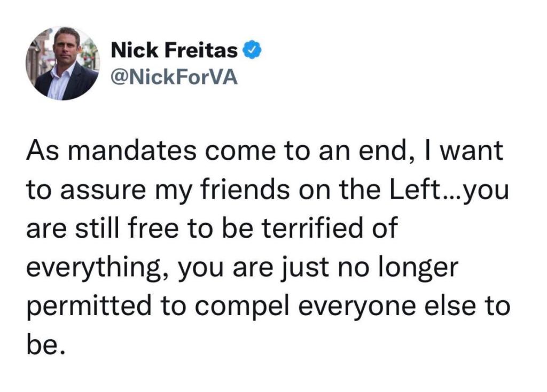Click the blue verified checkmark badge
The image size is (547, 392).
click(x=252, y=51)
